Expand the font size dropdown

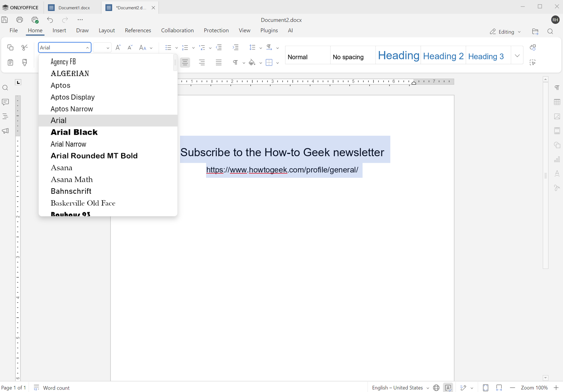[x=108, y=48]
